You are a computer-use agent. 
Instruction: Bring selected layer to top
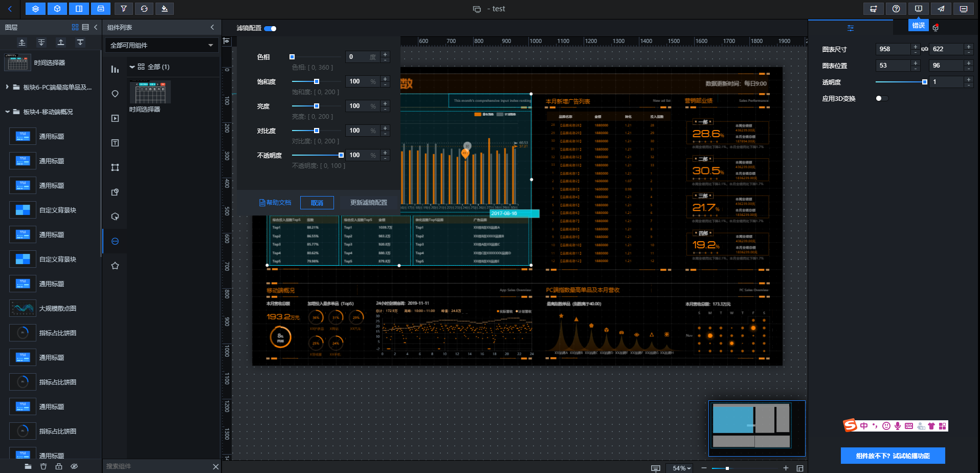tap(22, 42)
